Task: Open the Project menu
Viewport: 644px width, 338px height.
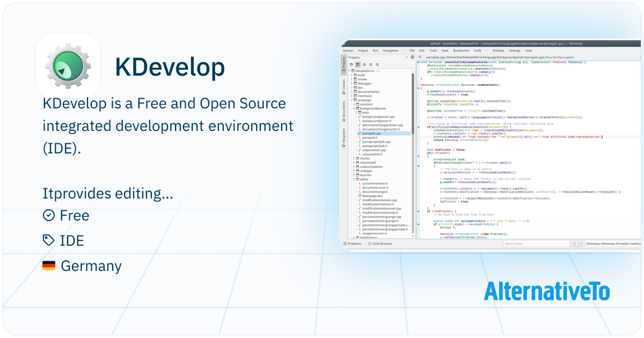Action: pos(363,50)
